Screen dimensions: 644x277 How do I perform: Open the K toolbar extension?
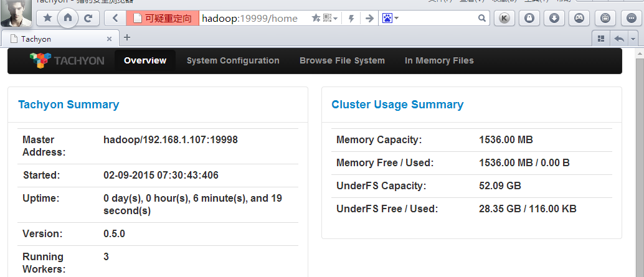pos(504,18)
